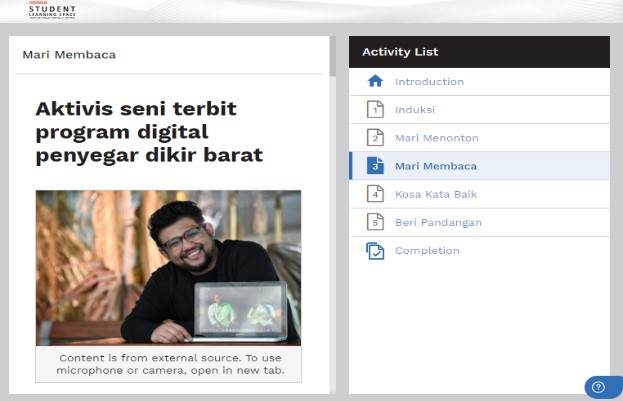Viewport: 623px width, 401px height.
Task: Click the page 2 icon beside Mari Menonton
Action: pyautogui.click(x=375, y=138)
